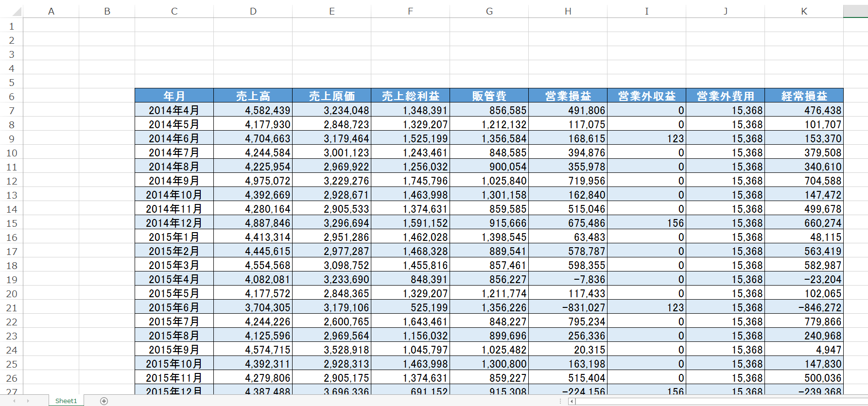
Task: Click cell with value 525,199
Action: coord(410,307)
